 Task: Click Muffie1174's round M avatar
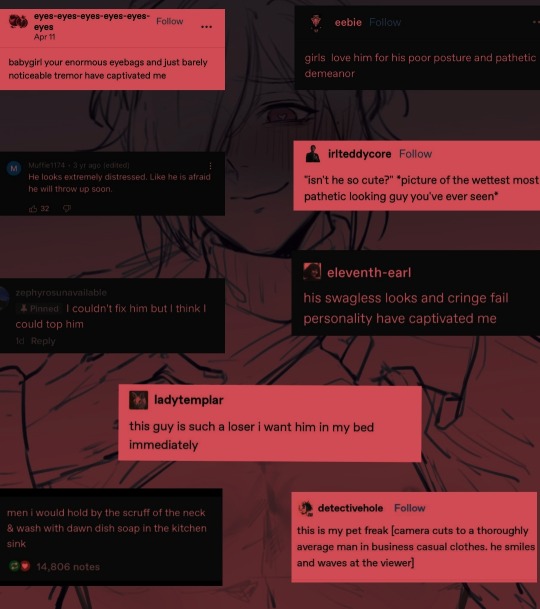tap(14, 169)
